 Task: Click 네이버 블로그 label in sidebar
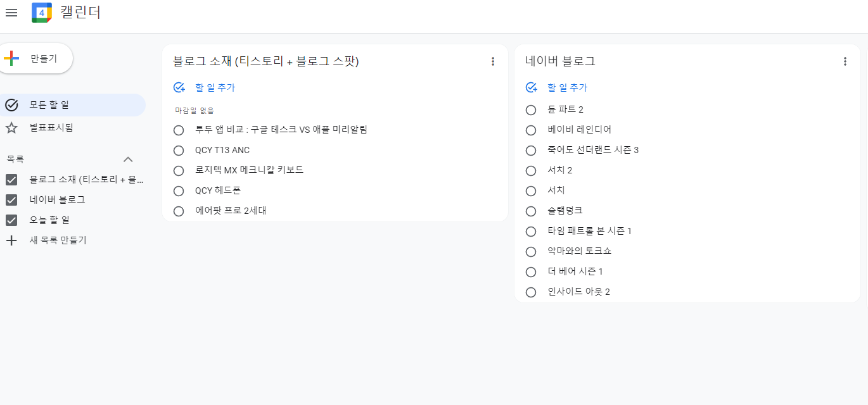pos(57,200)
